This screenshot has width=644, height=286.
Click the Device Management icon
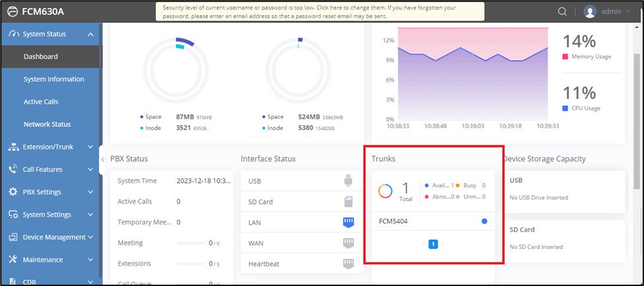pos(14,237)
